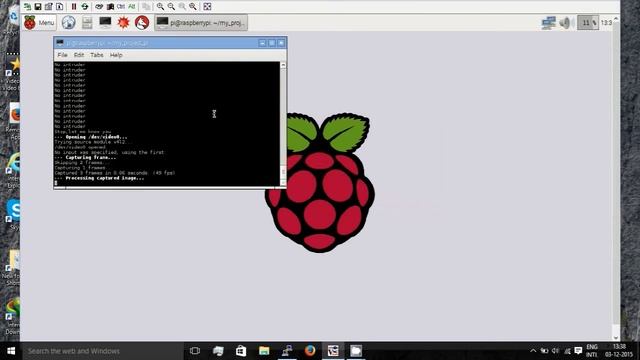Open the terminal File menu
The width and height of the screenshot is (640, 360).
(x=62, y=55)
